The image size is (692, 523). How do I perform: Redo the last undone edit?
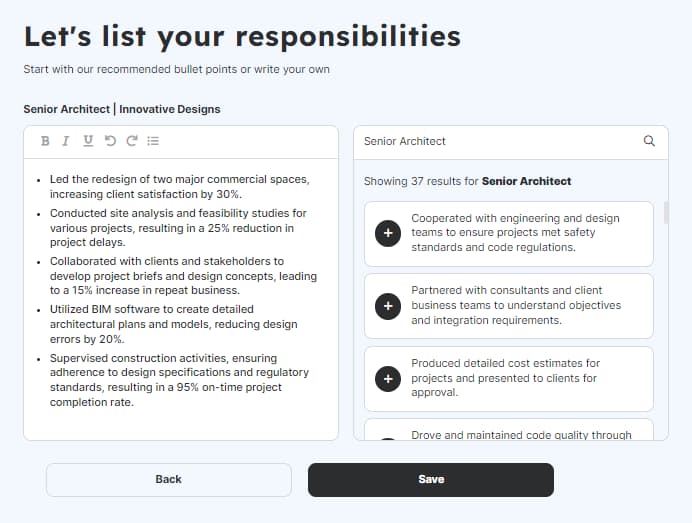tap(131, 141)
